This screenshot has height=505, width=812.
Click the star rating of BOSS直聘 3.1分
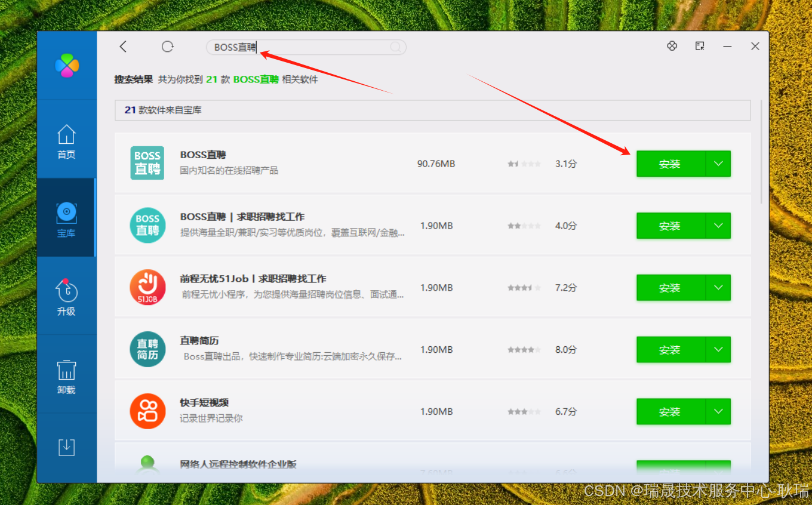(524, 164)
